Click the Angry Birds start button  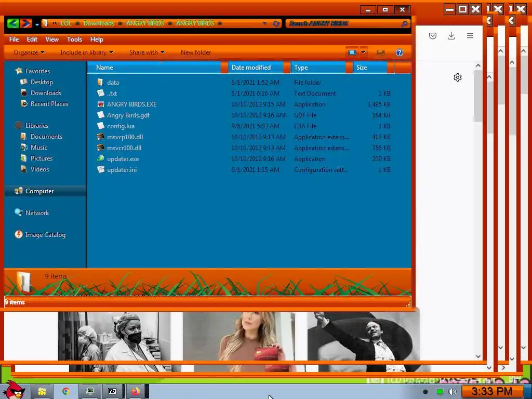pos(13,391)
